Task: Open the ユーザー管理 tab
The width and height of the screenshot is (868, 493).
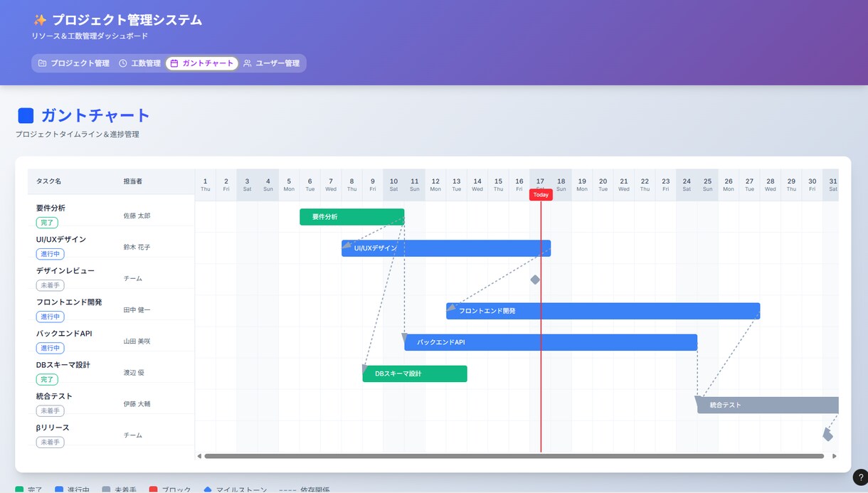Action: pyautogui.click(x=271, y=63)
